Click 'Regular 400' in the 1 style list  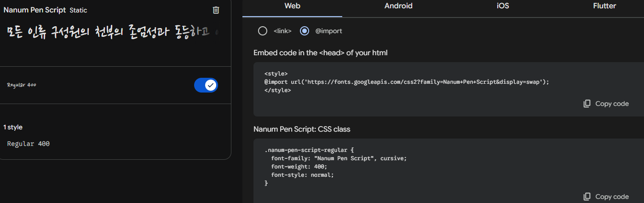pyautogui.click(x=29, y=144)
